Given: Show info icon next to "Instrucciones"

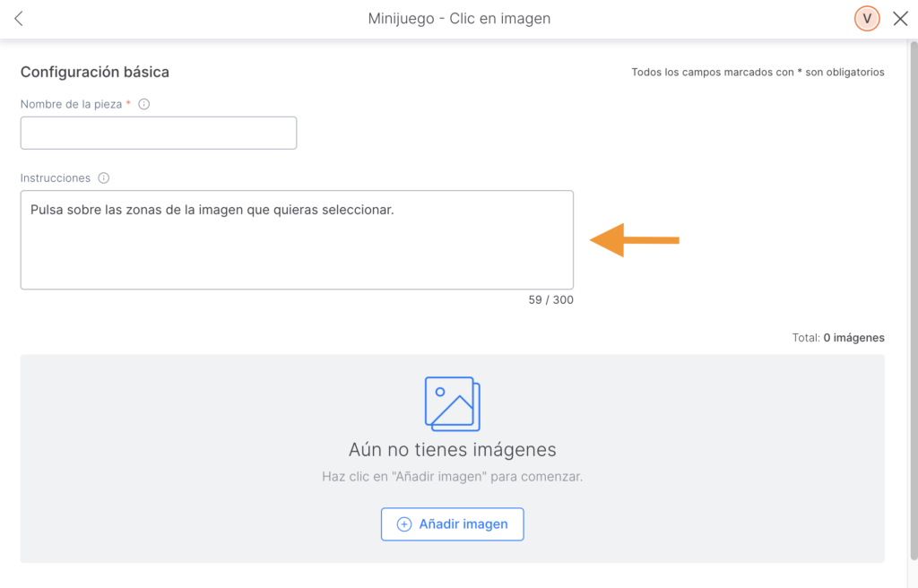Looking at the screenshot, I should pyautogui.click(x=104, y=178).
